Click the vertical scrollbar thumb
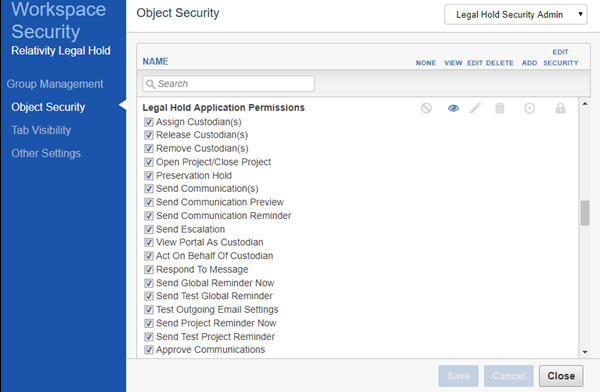The height and width of the screenshot is (392, 600). point(585,213)
